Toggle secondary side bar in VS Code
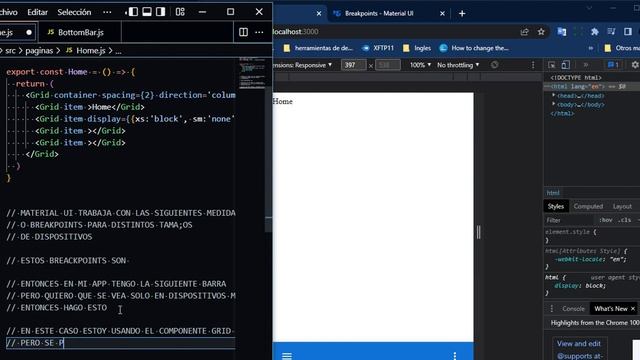The height and width of the screenshot is (360, 640). point(161,12)
